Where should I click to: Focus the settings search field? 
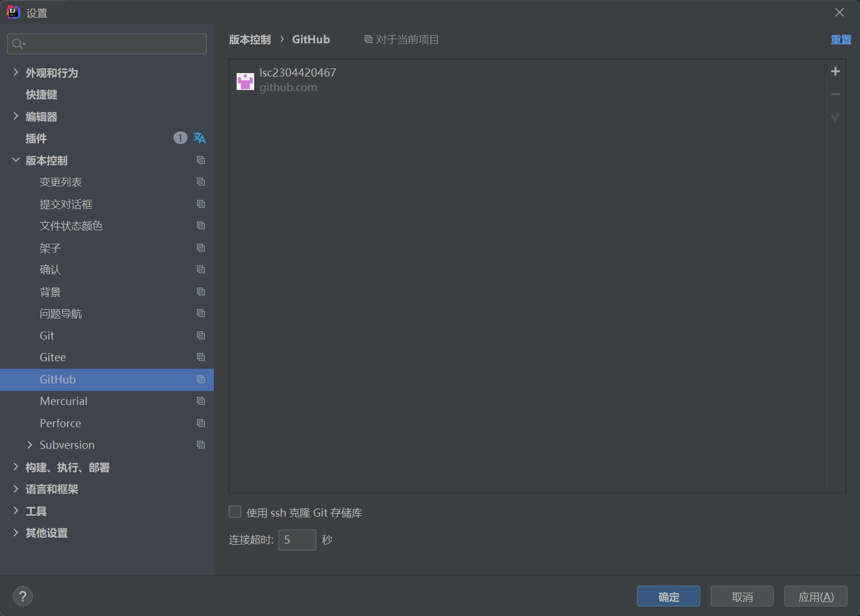click(107, 44)
